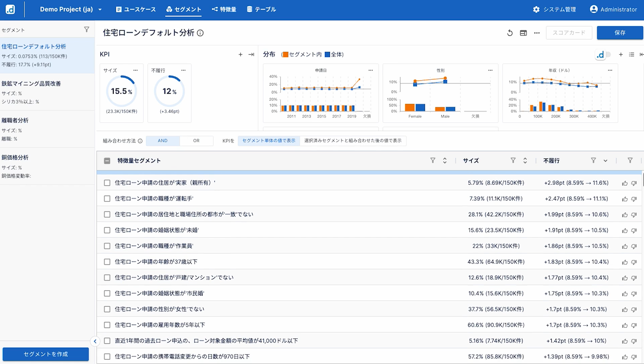Open the three-dot menu next to スコアカード
644x364 pixels.
click(537, 33)
